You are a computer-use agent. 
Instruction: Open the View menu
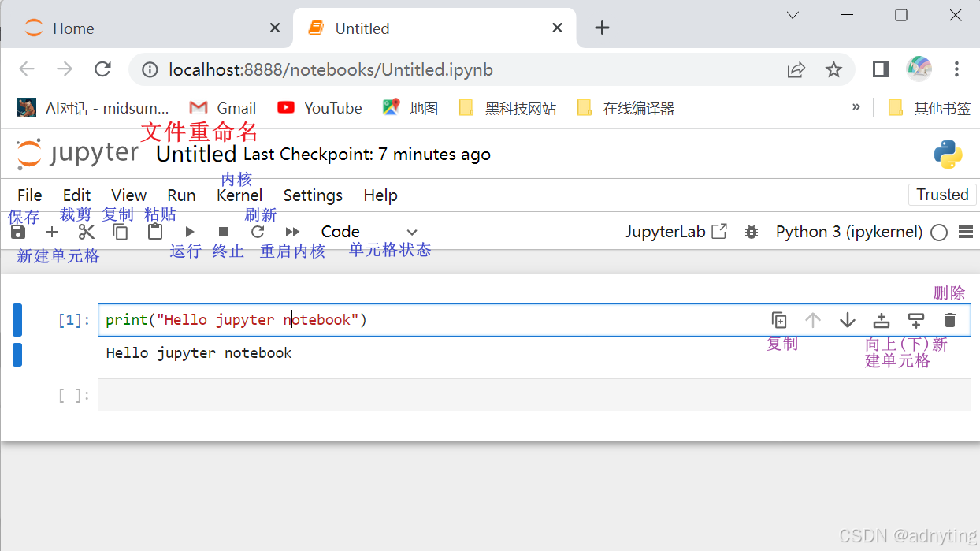[x=128, y=195]
